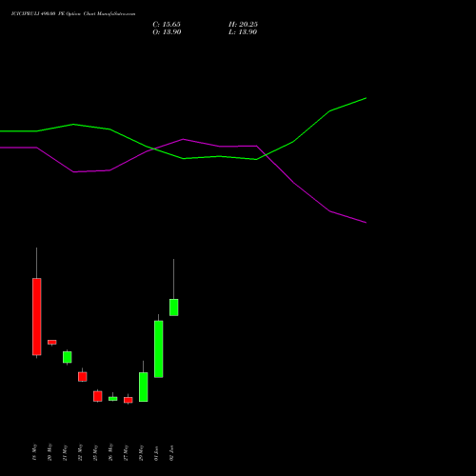Click the 20 May date axis label
The image size is (476, 476).
pos(50,452)
